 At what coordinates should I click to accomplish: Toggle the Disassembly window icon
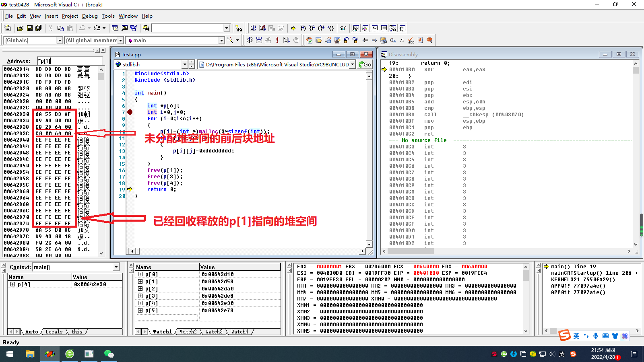point(402,28)
